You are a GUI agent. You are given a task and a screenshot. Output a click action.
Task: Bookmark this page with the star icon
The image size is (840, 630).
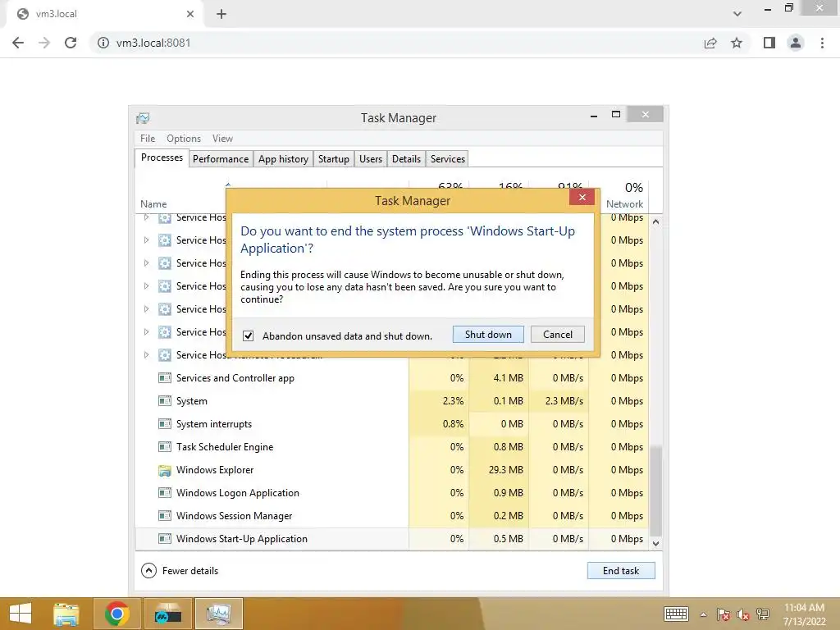(737, 43)
